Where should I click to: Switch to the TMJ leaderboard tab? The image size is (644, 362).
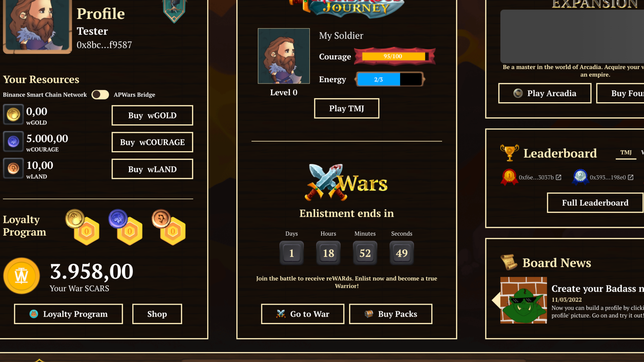pyautogui.click(x=626, y=153)
